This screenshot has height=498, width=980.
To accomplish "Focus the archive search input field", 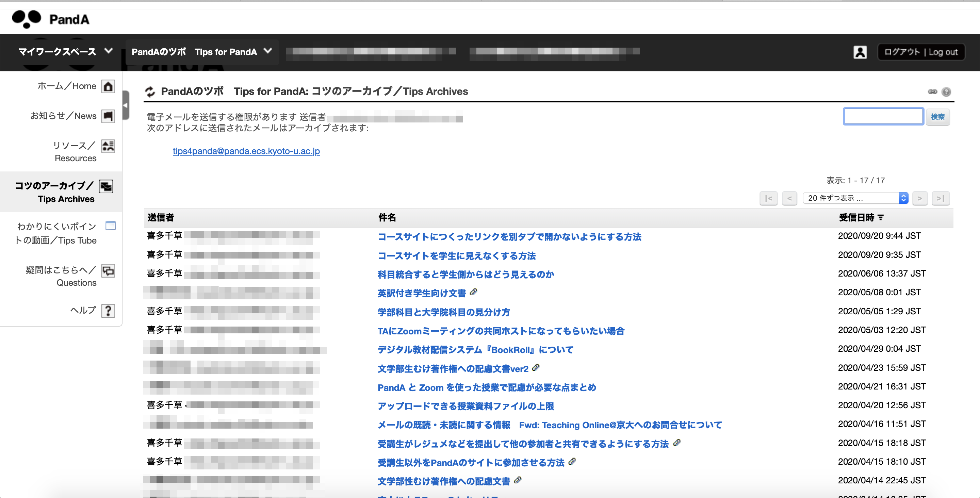I will [x=883, y=116].
